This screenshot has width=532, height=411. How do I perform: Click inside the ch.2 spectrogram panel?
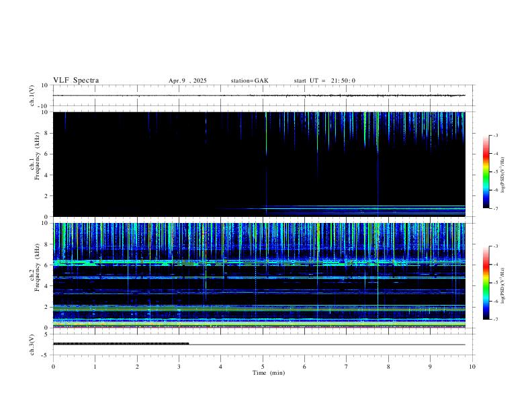[259, 275]
